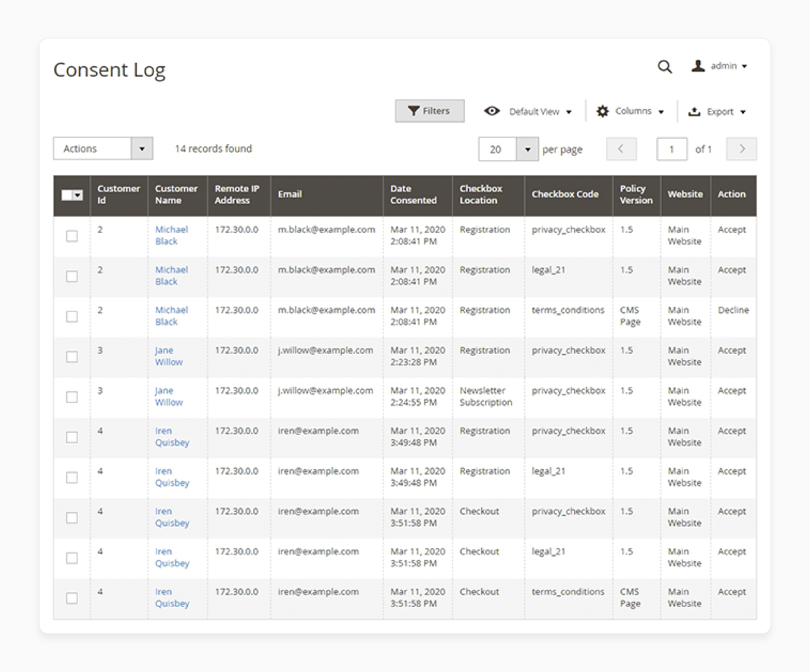Open the admin user account menu
810x672 pixels.
(x=719, y=66)
